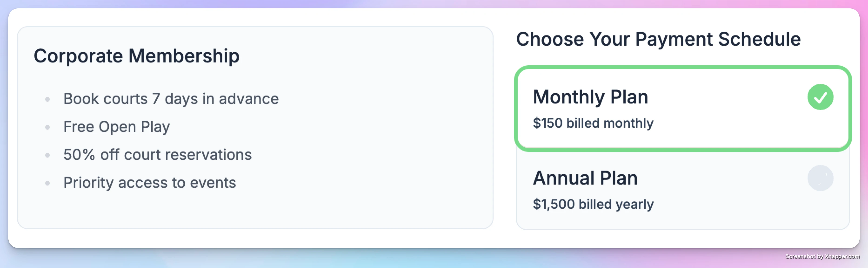The height and width of the screenshot is (268, 868).
Task: Click bullet beside "Free Open Play"
Action: (47, 127)
